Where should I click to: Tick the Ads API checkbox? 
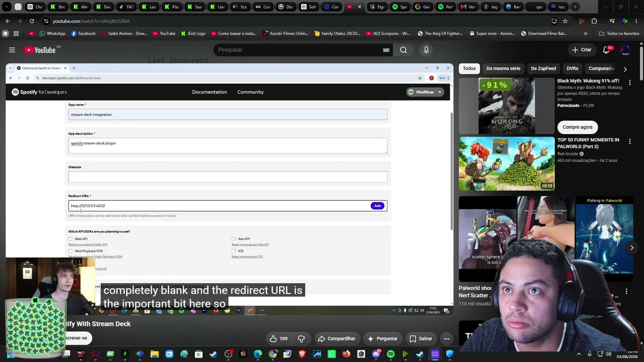[x=233, y=239]
